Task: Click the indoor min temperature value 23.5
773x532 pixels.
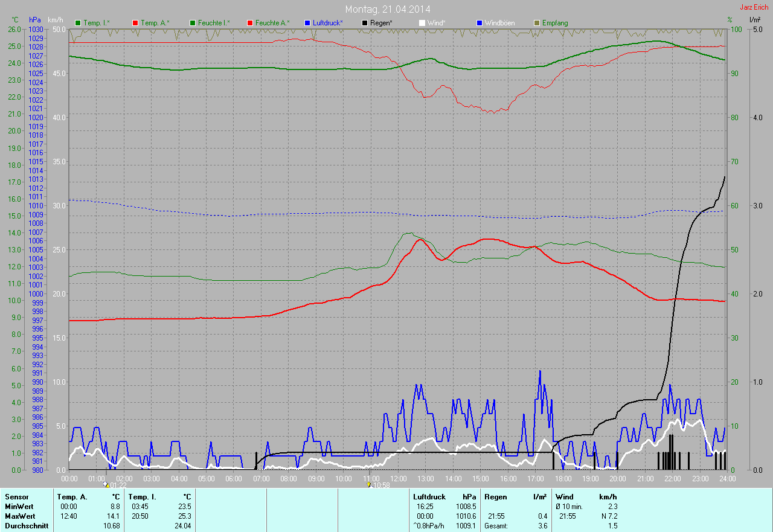Action: [185, 507]
